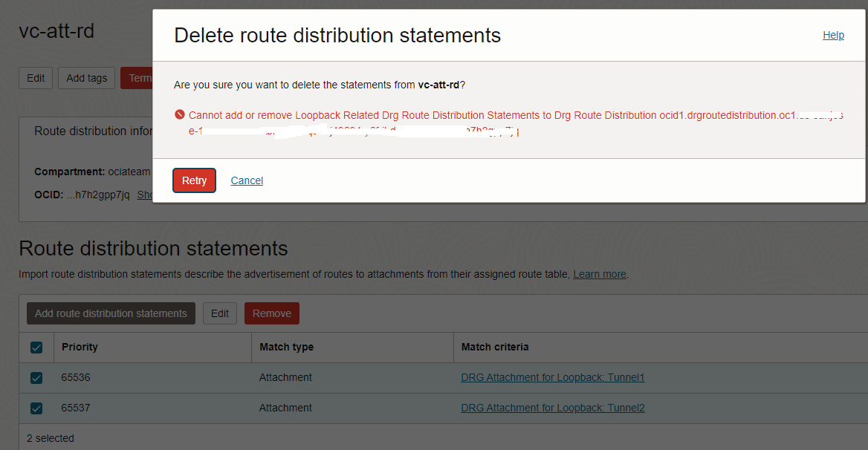Click the Match criteria column header
Screen dimensions: 868x450
495,347
